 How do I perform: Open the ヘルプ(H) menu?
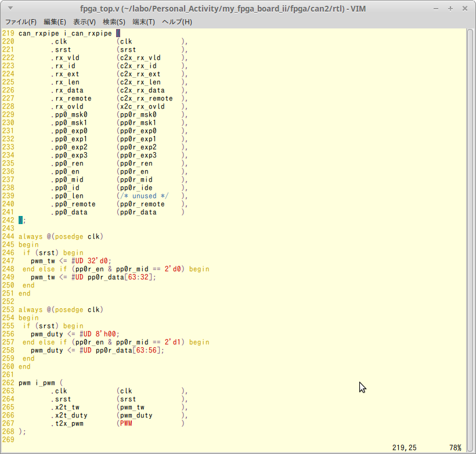click(176, 22)
